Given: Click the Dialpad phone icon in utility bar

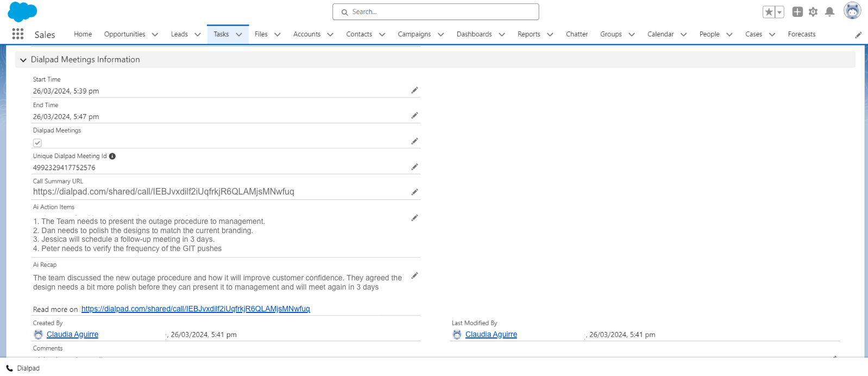Looking at the screenshot, I should pos(9,368).
